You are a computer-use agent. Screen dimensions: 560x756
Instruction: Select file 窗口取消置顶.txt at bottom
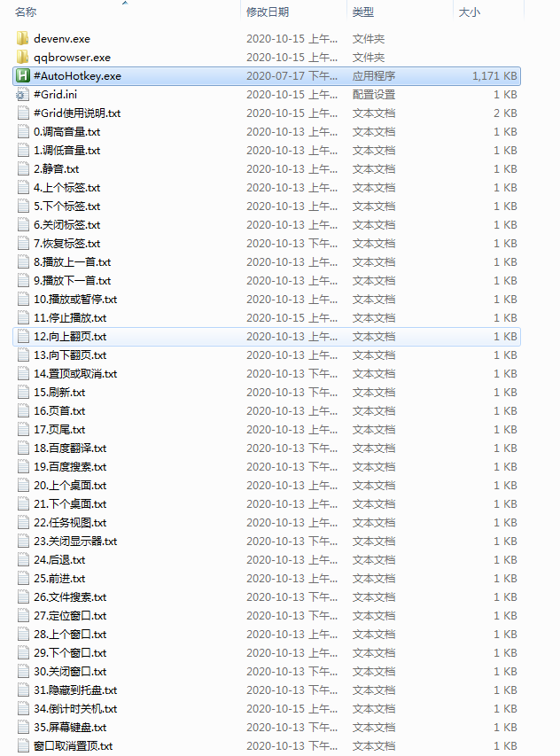(x=267, y=746)
